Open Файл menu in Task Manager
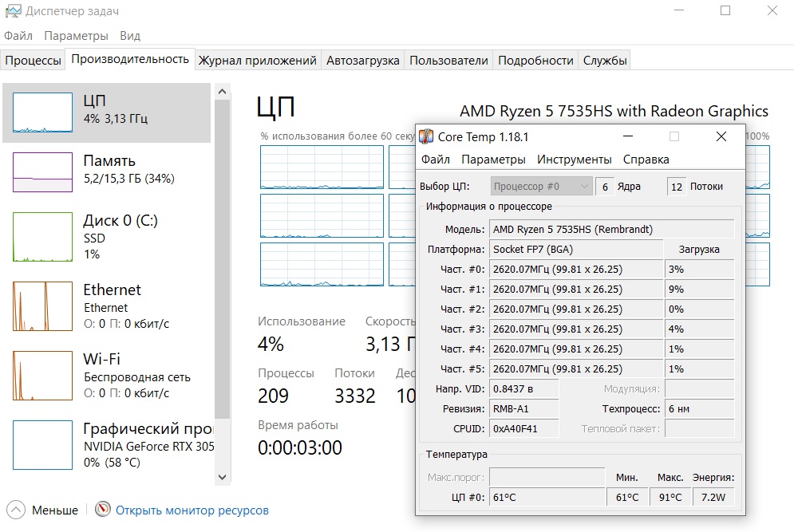 click(x=18, y=36)
